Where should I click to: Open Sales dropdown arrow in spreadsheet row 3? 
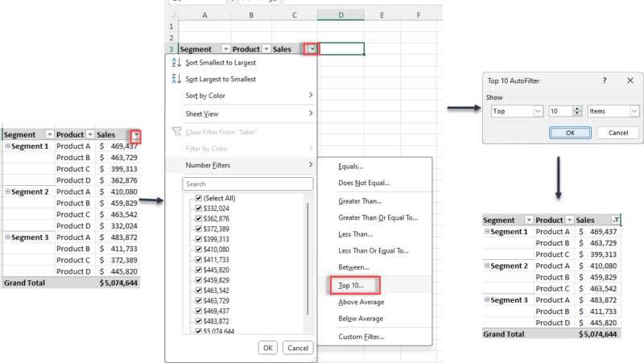(x=312, y=49)
